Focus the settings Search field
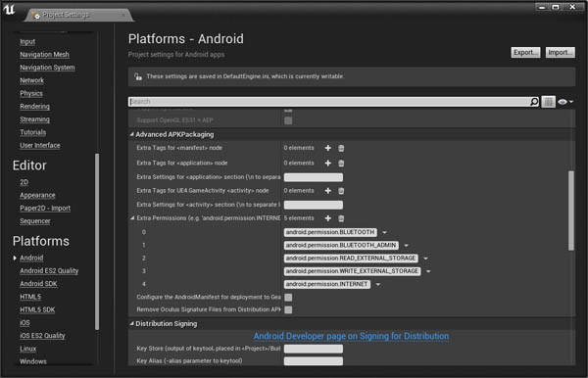The height and width of the screenshot is (378, 588). [329, 102]
